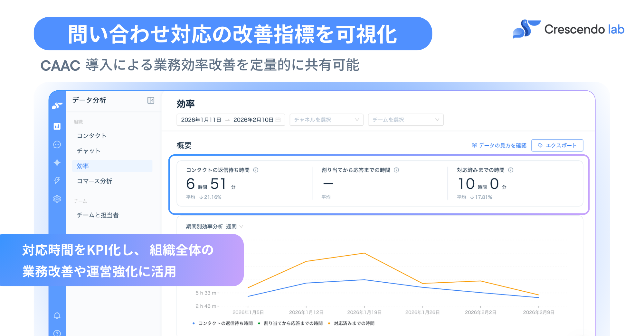
Task: Show info tooltip for コンタクトの返信待ち時間
Action: pos(256,170)
